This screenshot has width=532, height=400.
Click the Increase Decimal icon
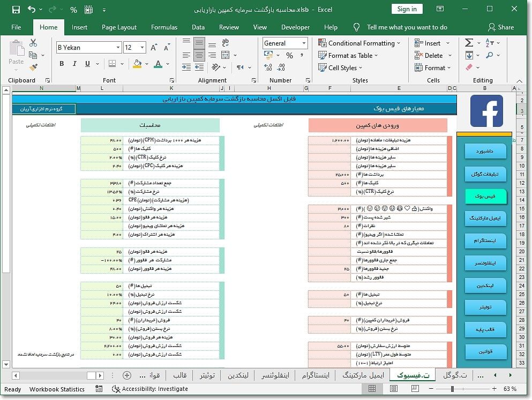pos(268,67)
